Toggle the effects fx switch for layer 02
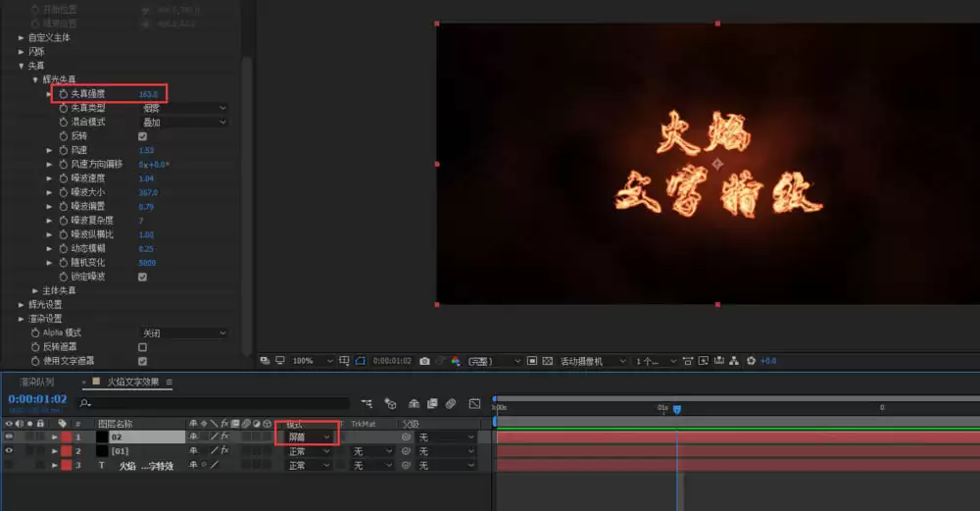Image resolution: width=980 pixels, height=511 pixels. 225,436
